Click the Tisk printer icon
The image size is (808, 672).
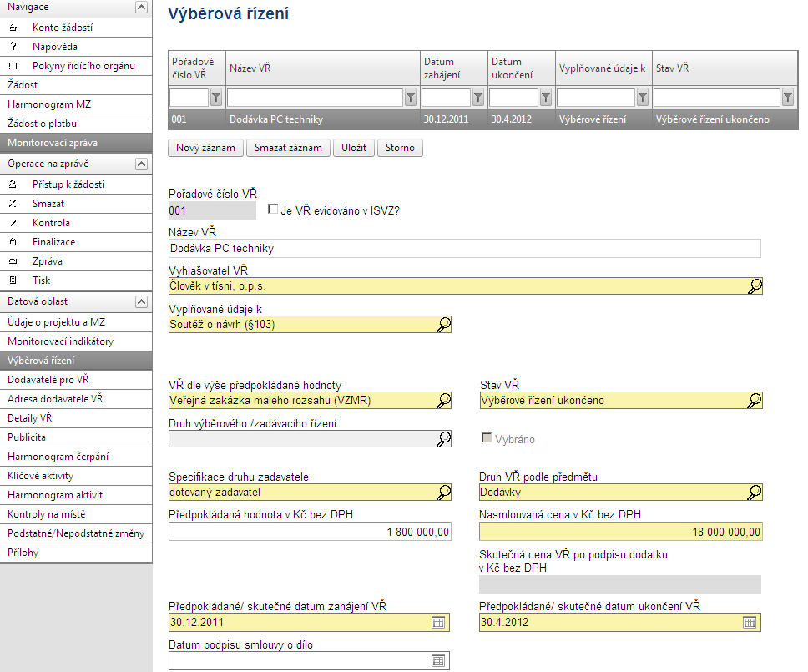13,280
